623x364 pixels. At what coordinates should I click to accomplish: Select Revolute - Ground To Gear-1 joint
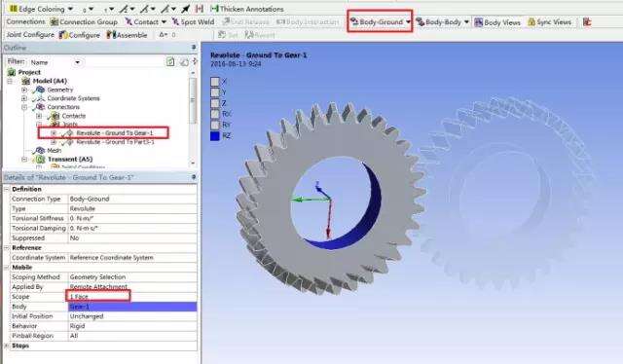coord(115,132)
